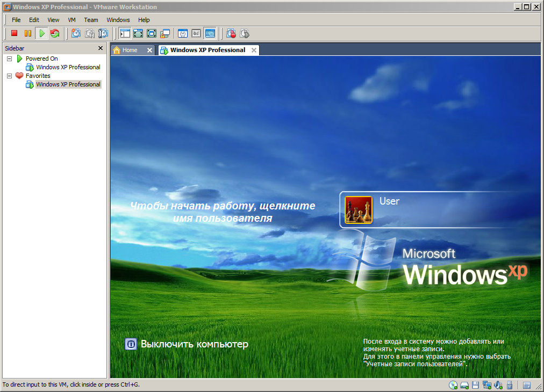Open the Team menu
This screenshot has height=392, width=544.
[x=91, y=20]
